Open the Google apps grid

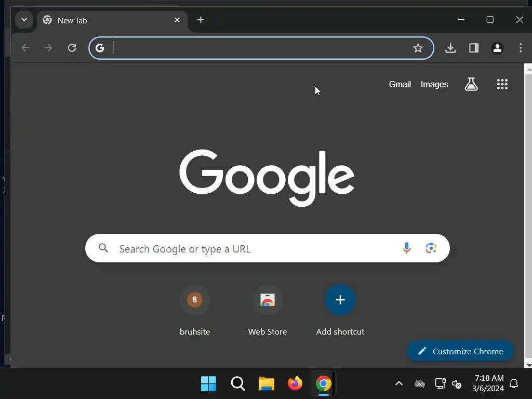tap(502, 84)
